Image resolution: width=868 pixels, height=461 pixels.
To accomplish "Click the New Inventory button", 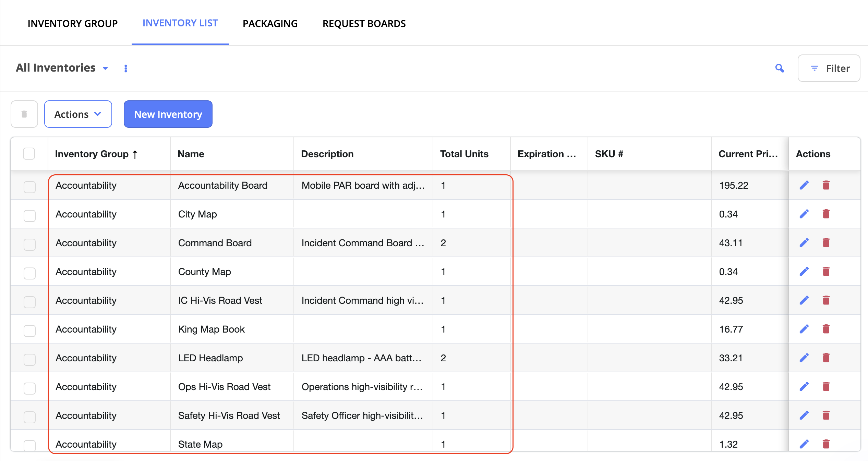I will tap(168, 114).
